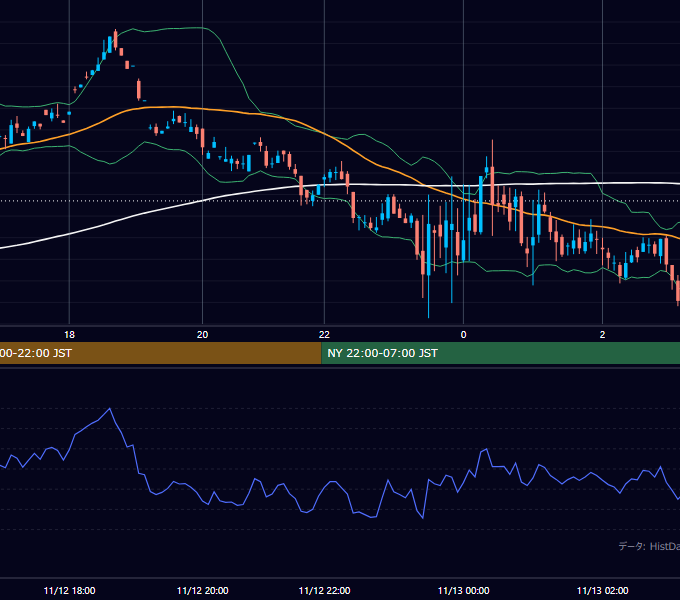Click the 11/12 22:00 date label
This screenshot has height=600, width=680.
pyautogui.click(x=324, y=590)
